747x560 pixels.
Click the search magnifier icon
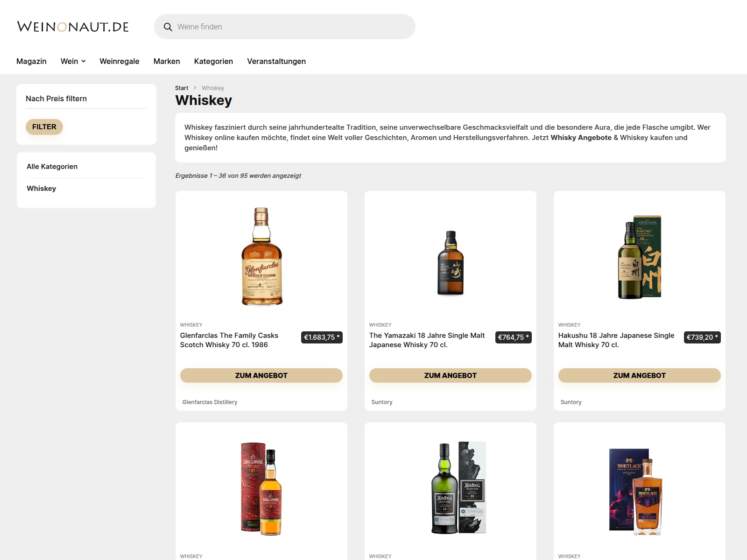pyautogui.click(x=168, y=27)
